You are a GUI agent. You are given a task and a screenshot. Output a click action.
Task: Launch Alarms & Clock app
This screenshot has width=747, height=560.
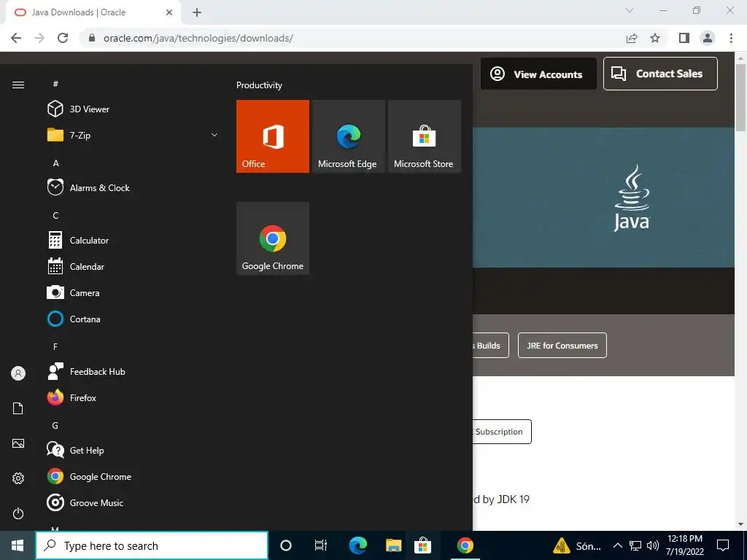tap(133, 187)
